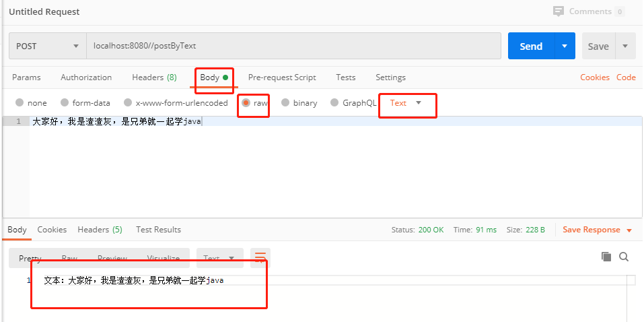The height and width of the screenshot is (322, 644).
Task: Open the Comments panel icon
Action: [x=558, y=11]
